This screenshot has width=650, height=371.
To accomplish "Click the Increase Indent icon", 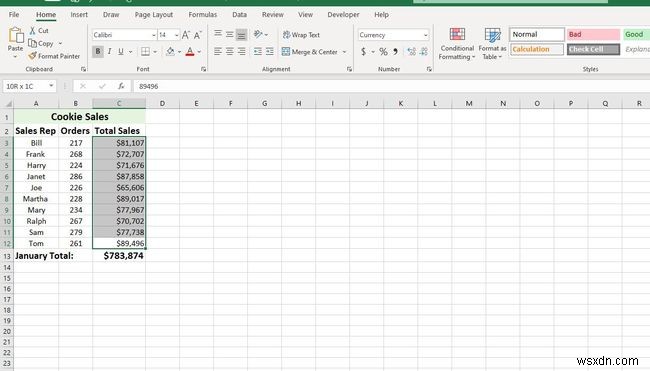I will pyautogui.click(x=269, y=51).
